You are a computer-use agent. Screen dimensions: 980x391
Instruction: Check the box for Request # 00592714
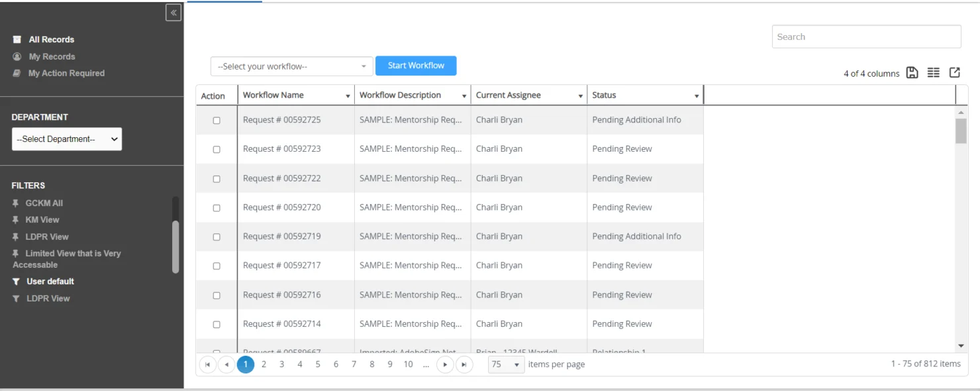click(x=216, y=323)
